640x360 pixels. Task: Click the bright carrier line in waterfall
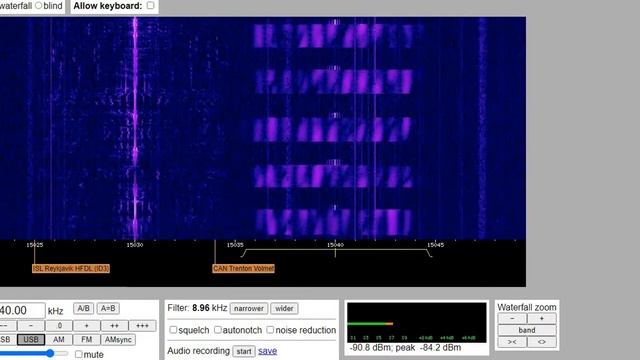pos(135,127)
